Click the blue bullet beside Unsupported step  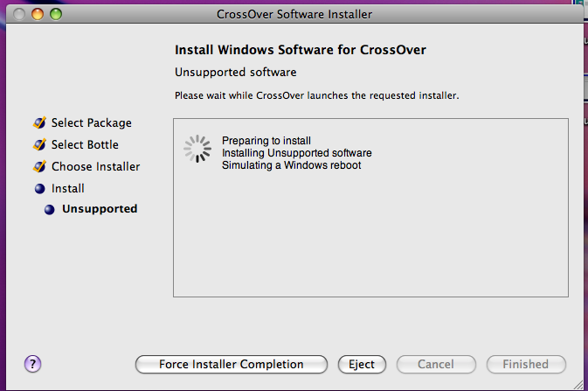coord(50,209)
